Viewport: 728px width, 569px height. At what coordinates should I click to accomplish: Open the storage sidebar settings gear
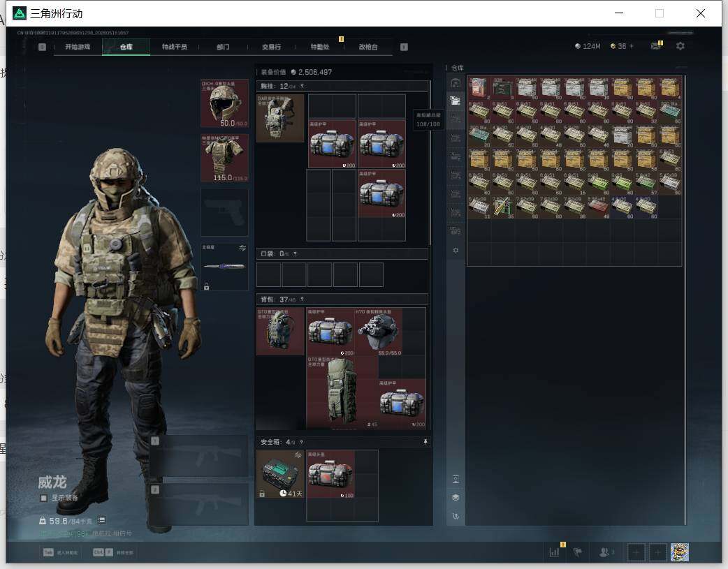(456, 251)
